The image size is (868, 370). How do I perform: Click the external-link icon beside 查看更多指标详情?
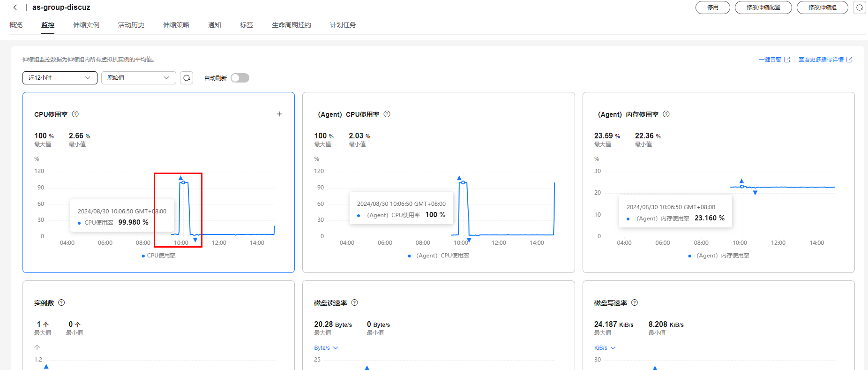point(850,60)
